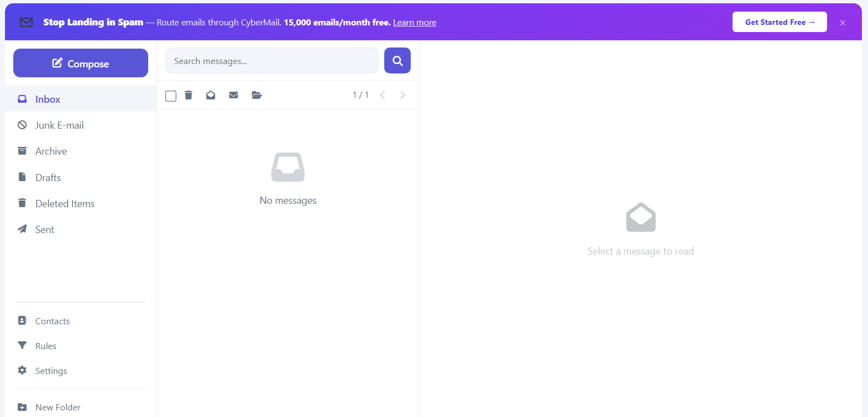
Task: Click the Sent paper plane icon
Action: 22,229
